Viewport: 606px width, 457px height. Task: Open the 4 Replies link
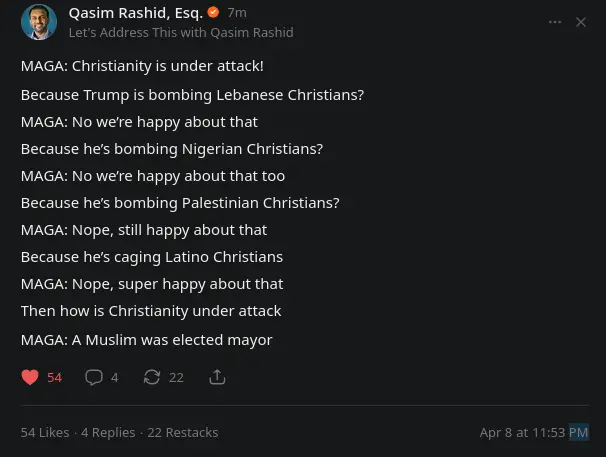(108, 432)
